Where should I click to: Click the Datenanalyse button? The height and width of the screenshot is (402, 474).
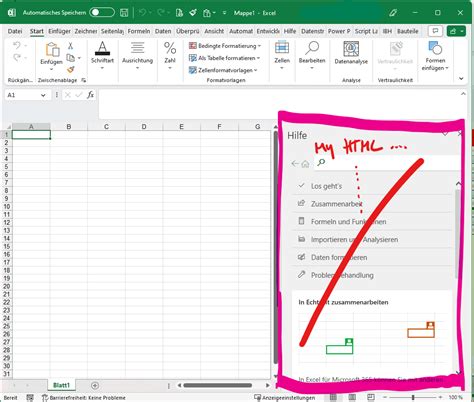click(351, 53)
